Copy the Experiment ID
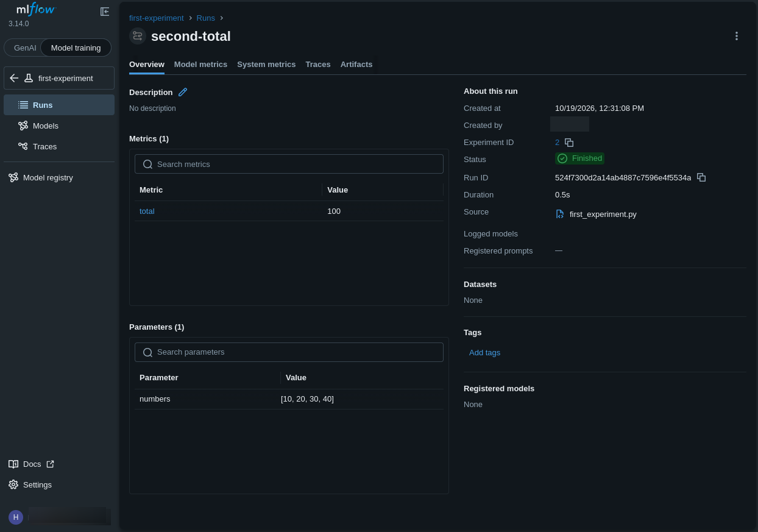Viewport: 758px width, 532px height. [x=569, y=143]
